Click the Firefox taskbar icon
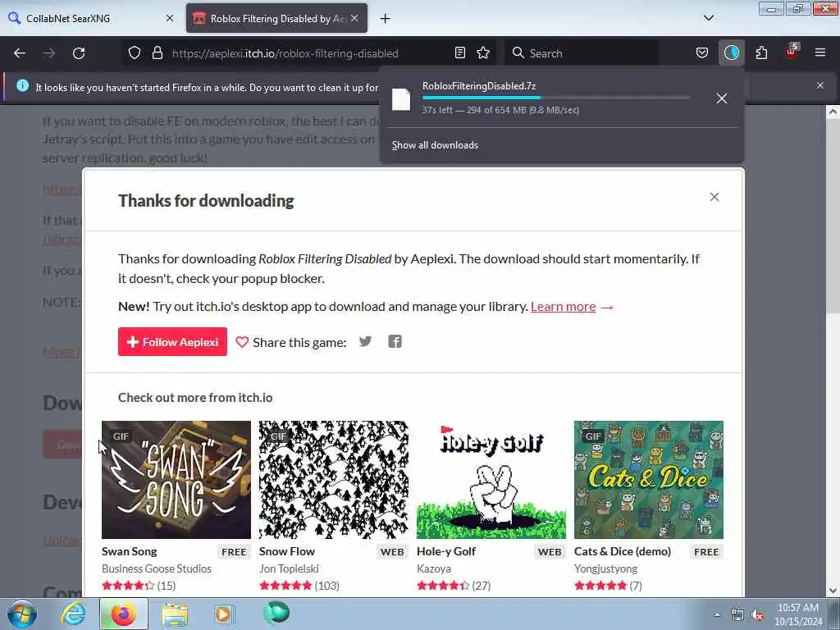This screenshot has height=630, width=840. (123, 614)
